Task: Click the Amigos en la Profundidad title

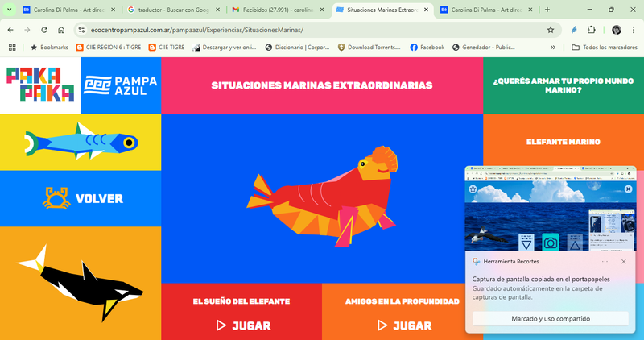Action: point(402,301)
